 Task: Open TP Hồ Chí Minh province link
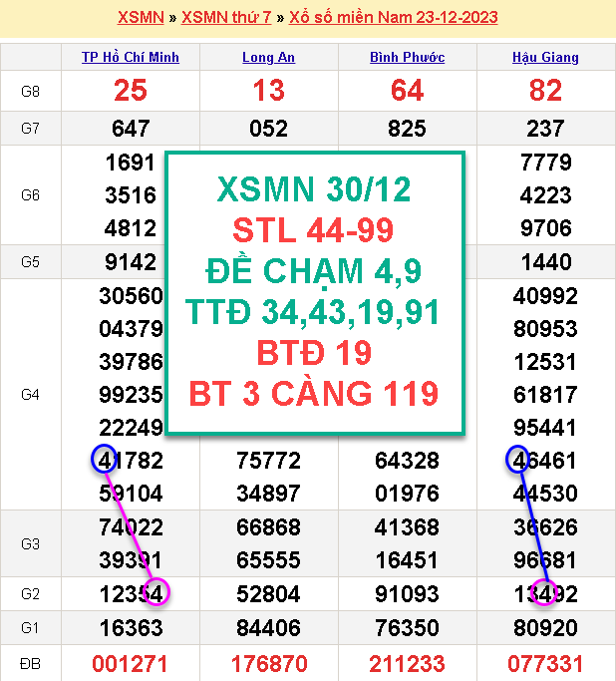click(131, 57)
